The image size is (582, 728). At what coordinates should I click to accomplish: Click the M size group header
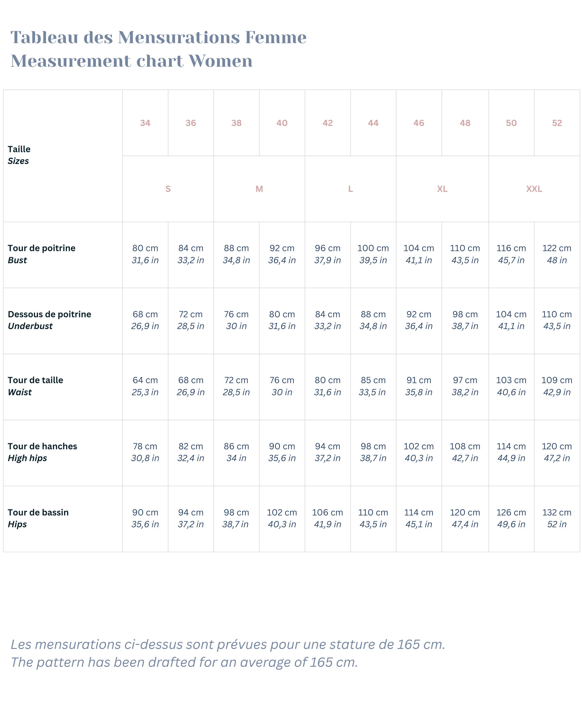pyautogui.click(x=259, y=189)
